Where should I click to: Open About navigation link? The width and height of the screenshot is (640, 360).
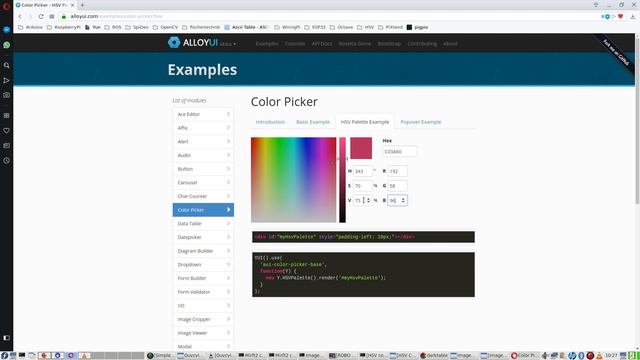450,44
